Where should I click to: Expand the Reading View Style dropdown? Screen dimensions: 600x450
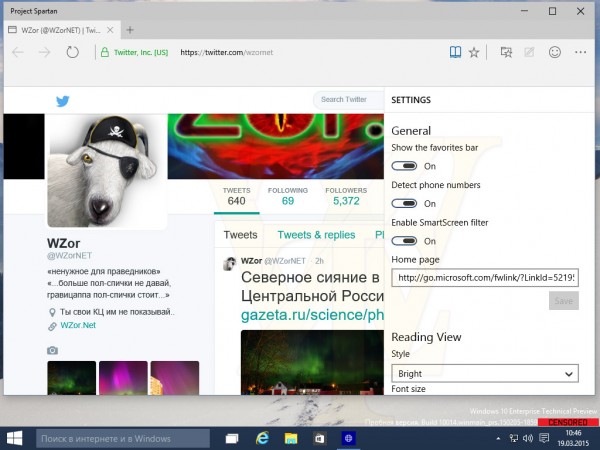[485, 374]
